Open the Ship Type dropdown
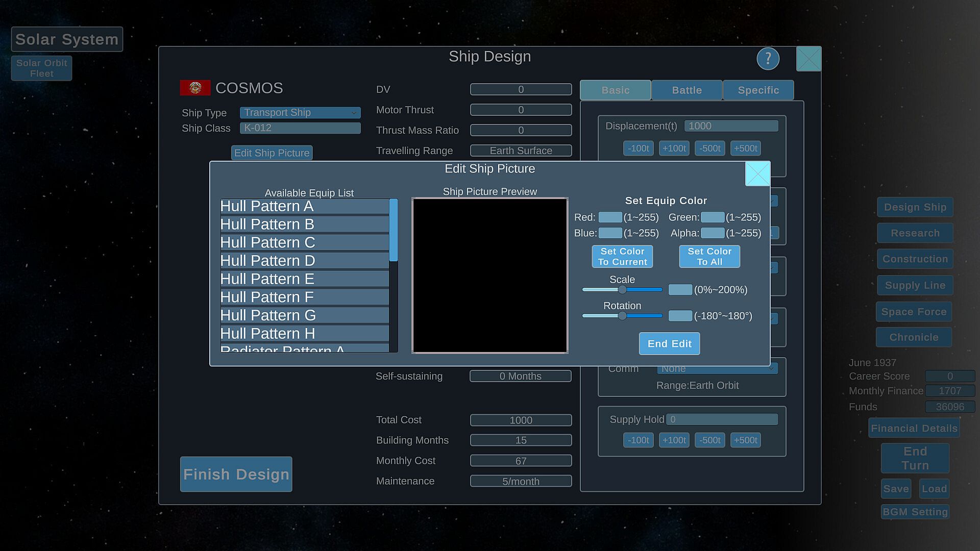The image size is (980, 551). point(300,113)
